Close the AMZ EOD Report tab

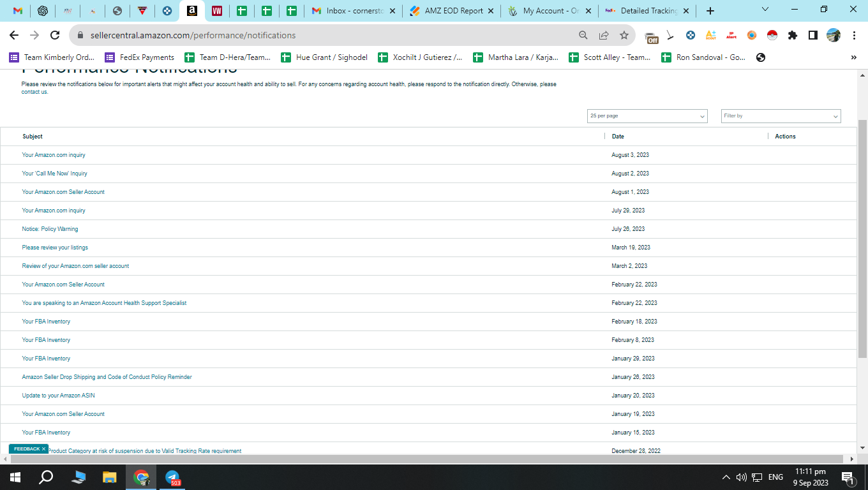pos(490,11)
